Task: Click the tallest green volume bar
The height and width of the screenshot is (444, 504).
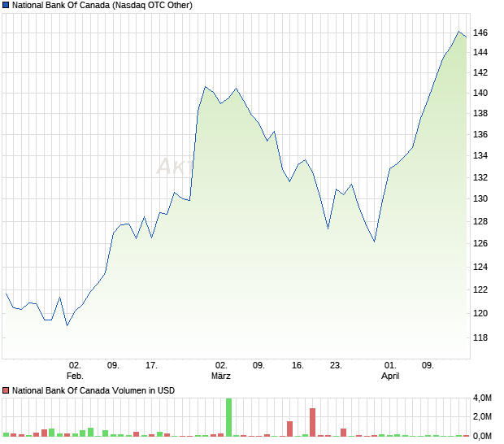Action: tap(229, 417)
